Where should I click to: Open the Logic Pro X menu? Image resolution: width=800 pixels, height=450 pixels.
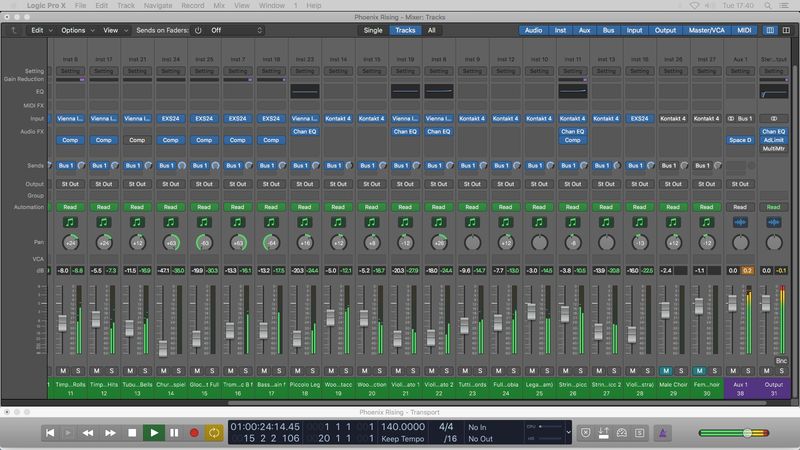[46, 6]
